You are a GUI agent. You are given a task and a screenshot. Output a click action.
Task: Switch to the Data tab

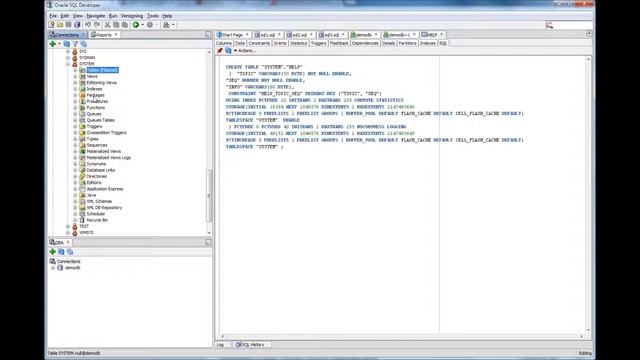240,43
